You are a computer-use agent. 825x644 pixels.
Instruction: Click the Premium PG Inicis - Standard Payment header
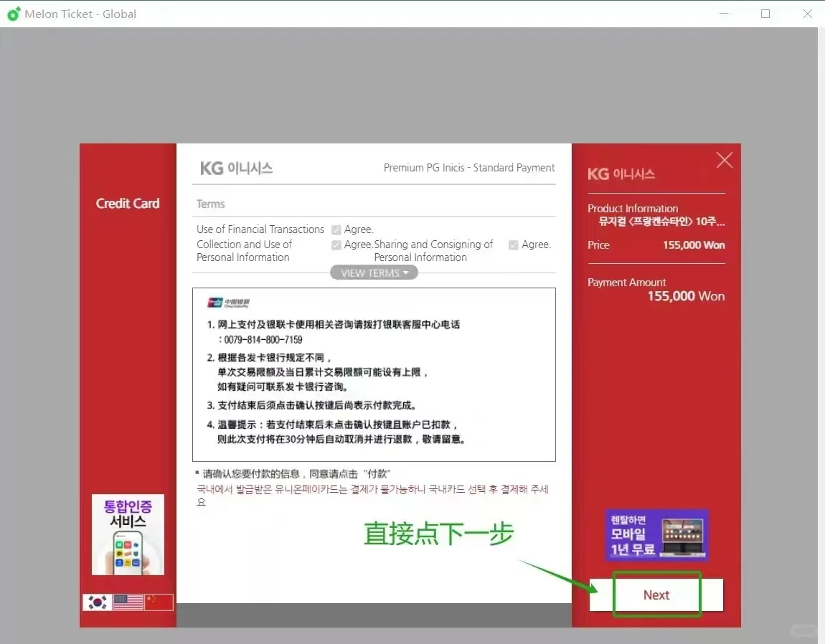pyautogui.click(x=469, y=167)
